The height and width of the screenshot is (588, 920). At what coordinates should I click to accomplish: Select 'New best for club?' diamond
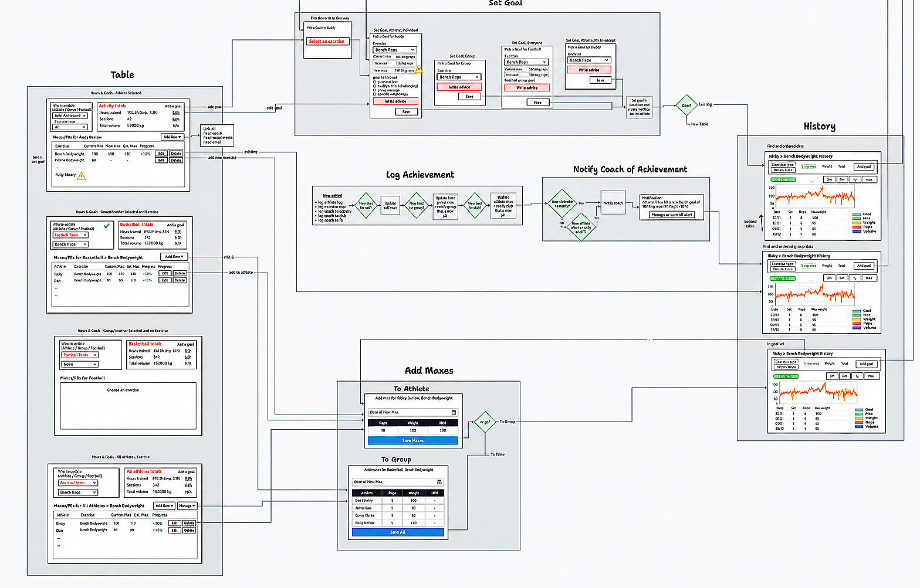(475, 206)
